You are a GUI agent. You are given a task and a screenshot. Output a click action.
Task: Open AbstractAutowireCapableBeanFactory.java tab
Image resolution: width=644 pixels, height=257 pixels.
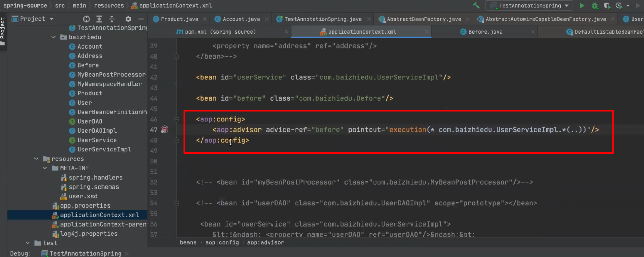[x=546, y=19]
